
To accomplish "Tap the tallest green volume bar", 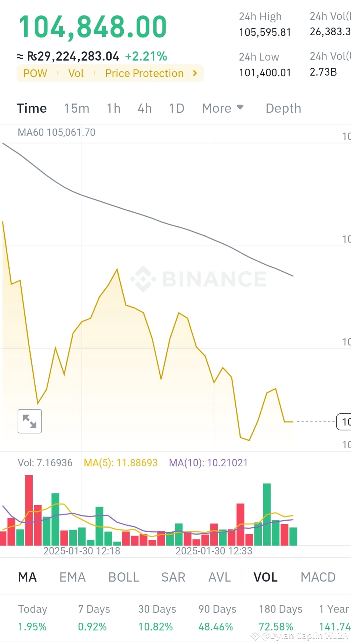I will point(267,514).
